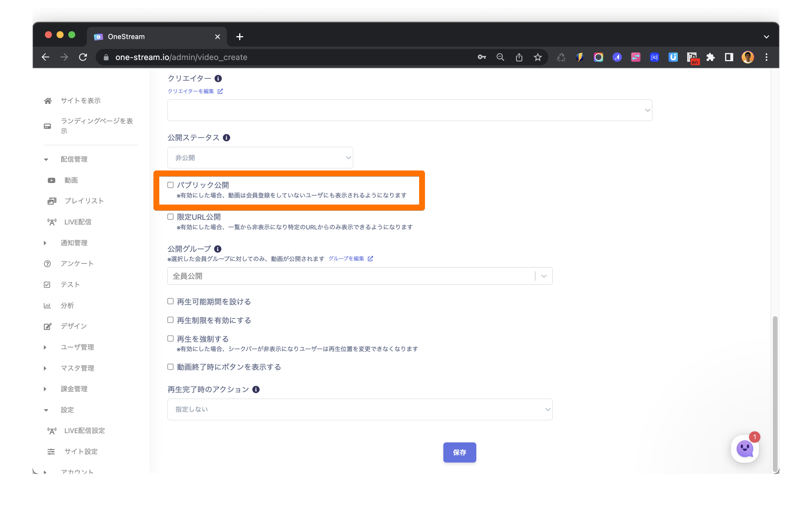Click the LIVE配信 broadcast icon in sidebar

pos(52,222)
